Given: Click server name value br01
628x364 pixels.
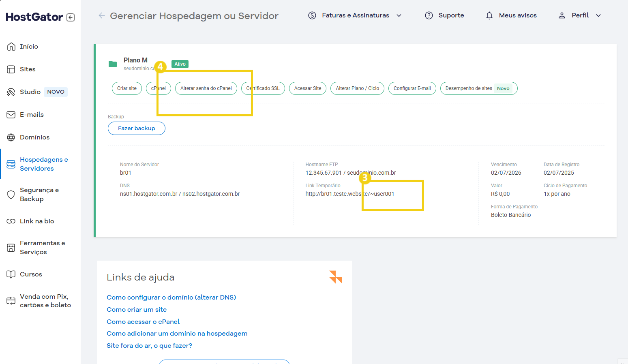Looking at the screenshot, I should [126, 173].
